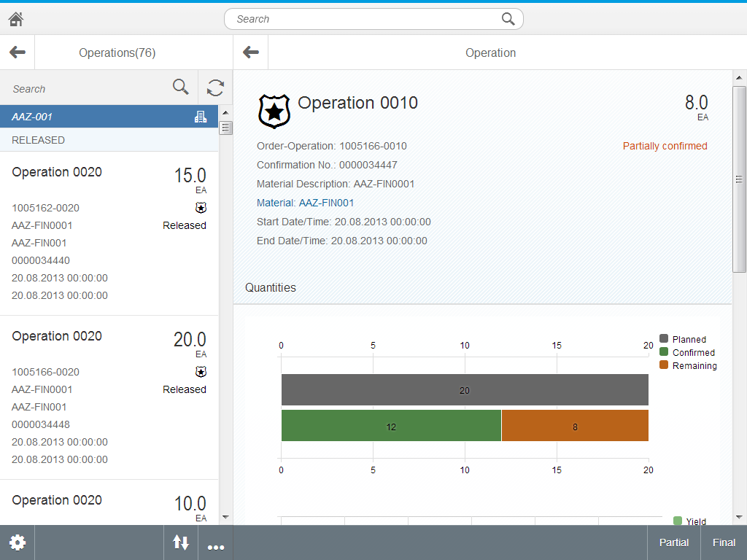Go back from the Operation detail pane
The width and height of the screenshot is (747, 560).
(x=251, y=52)
